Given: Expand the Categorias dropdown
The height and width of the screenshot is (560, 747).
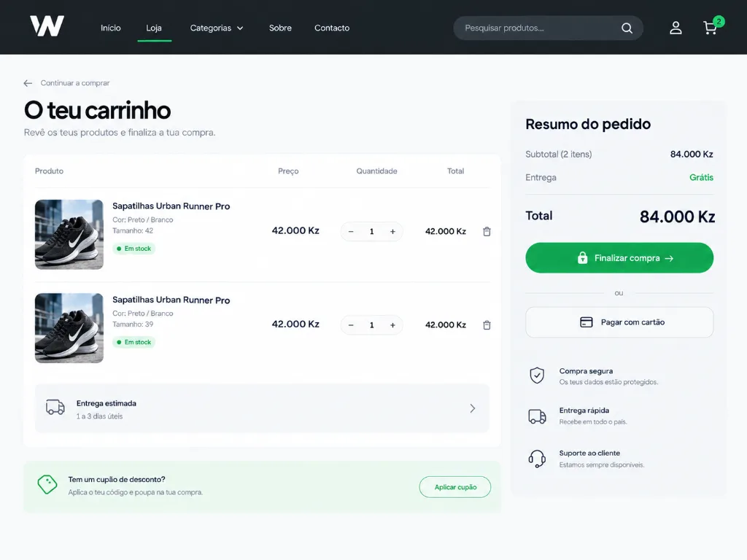Looking at the screenshot, I should point(217,28).
